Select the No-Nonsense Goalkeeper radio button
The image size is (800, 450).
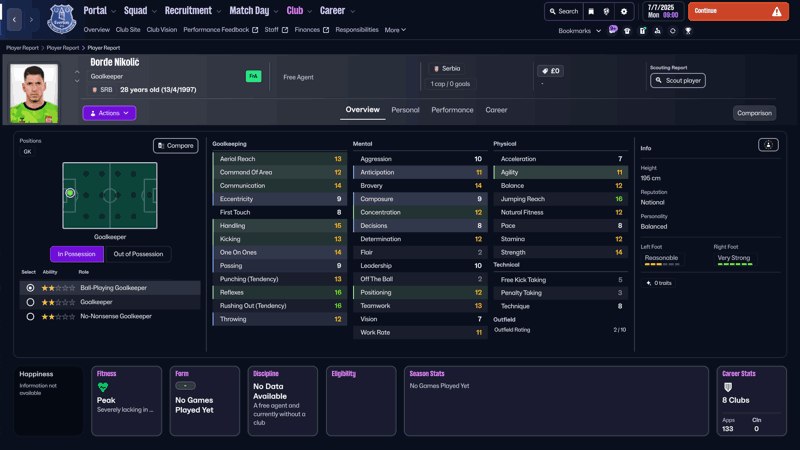tap(30, 316)
